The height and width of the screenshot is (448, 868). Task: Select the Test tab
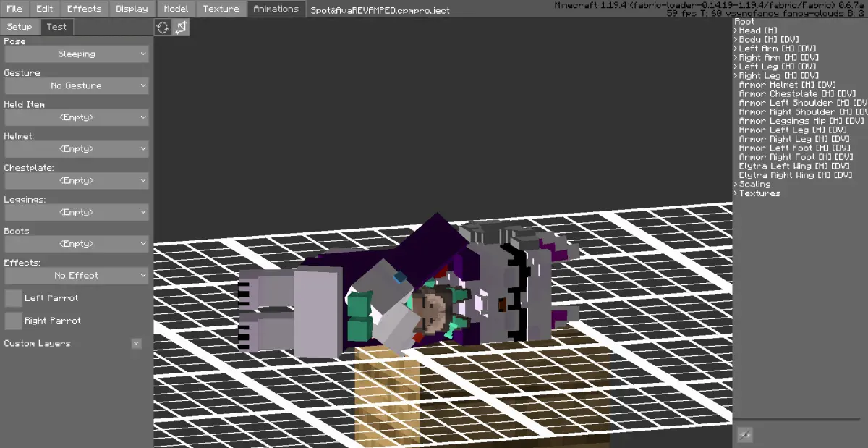56,27
